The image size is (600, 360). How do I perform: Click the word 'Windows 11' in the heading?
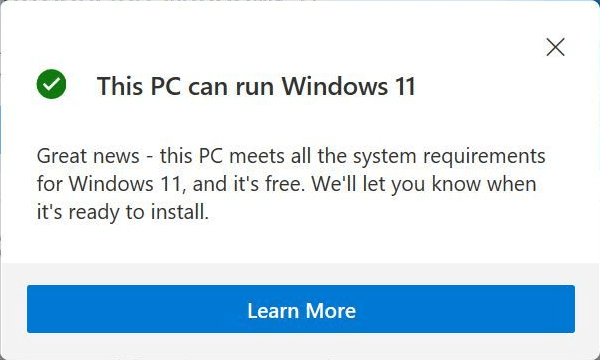tap(349, 86)
